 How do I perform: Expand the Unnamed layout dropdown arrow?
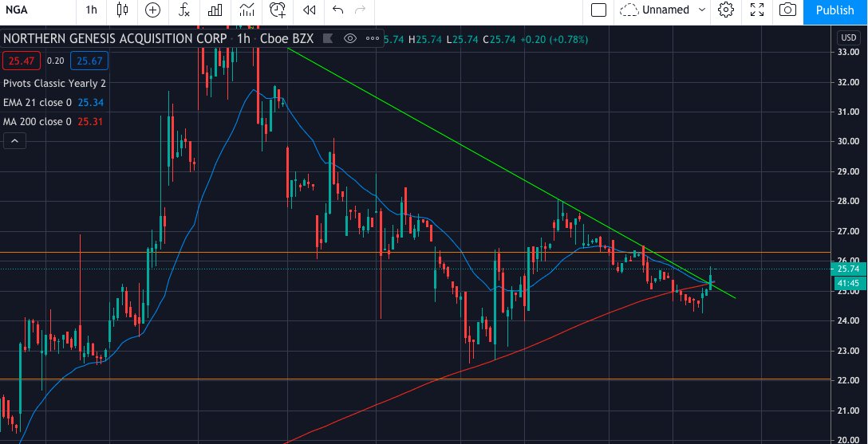point(702,10)
